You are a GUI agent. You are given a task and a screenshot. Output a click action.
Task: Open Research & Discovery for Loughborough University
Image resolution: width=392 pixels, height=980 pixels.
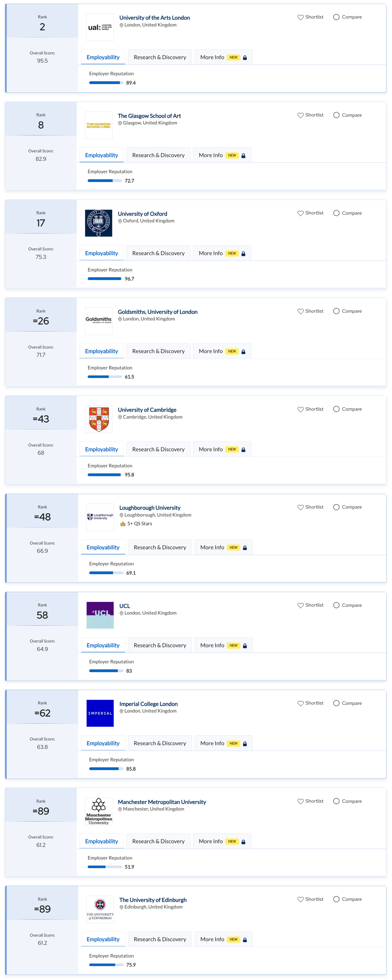point(160,547)
